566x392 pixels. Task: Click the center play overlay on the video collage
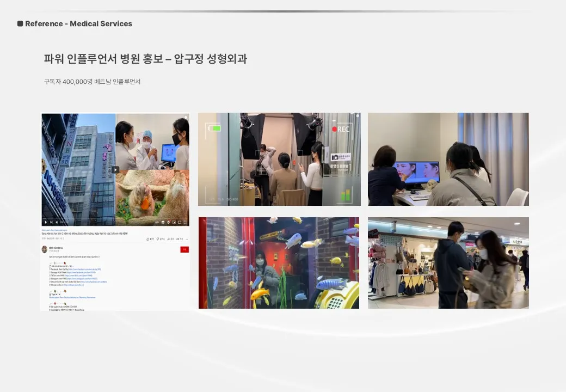click(x=115, y=170)
